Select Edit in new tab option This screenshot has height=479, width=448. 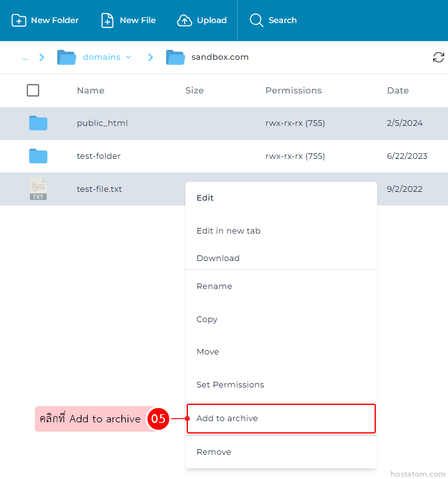pyautogui.click(x=228, y=231)
